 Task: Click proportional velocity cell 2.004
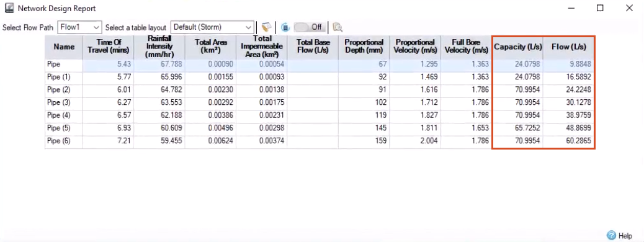pos(415,141)
